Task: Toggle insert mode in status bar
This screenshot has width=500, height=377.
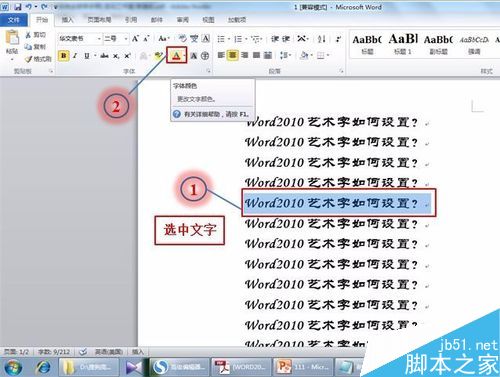Action: 138,351
